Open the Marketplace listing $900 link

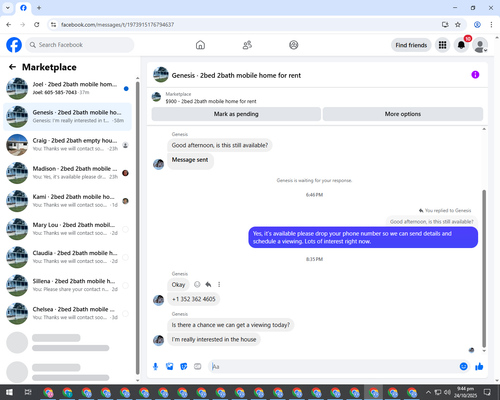tap(211, 101)
